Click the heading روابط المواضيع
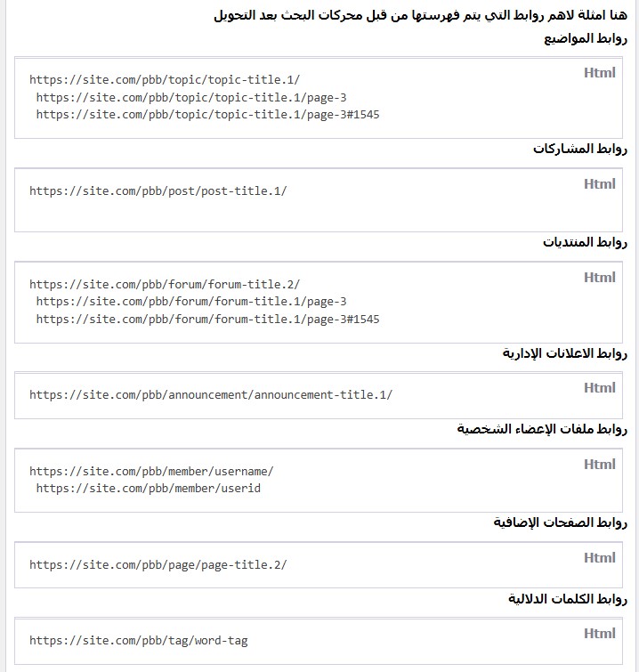 (x=586, y=38)
